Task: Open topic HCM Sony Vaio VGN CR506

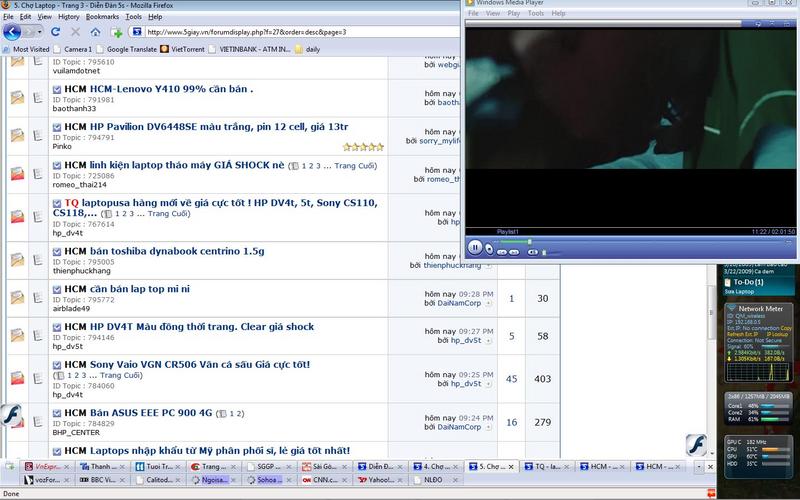Action: [x=187, y=364]
